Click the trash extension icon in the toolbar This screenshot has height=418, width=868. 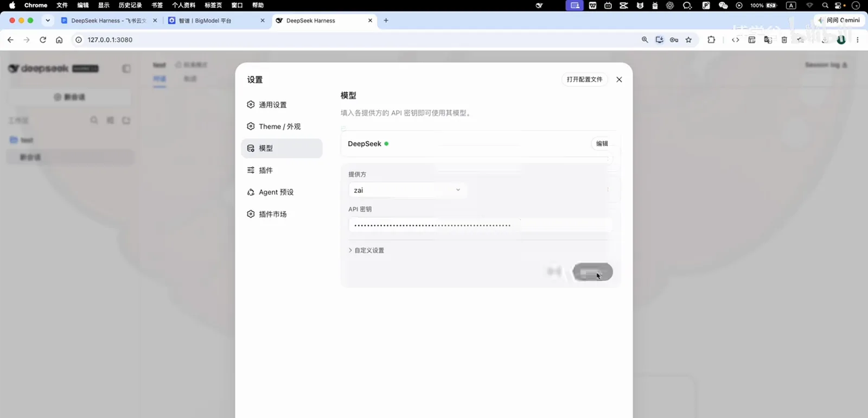click(x=784, y=40)
